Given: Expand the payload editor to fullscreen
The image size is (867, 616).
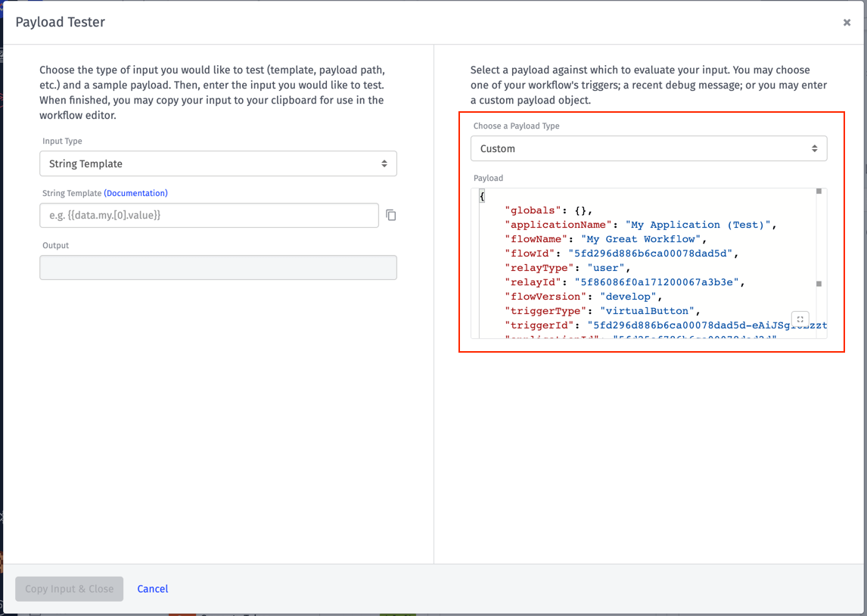Looking at the screenshot, I should (800, 319).
